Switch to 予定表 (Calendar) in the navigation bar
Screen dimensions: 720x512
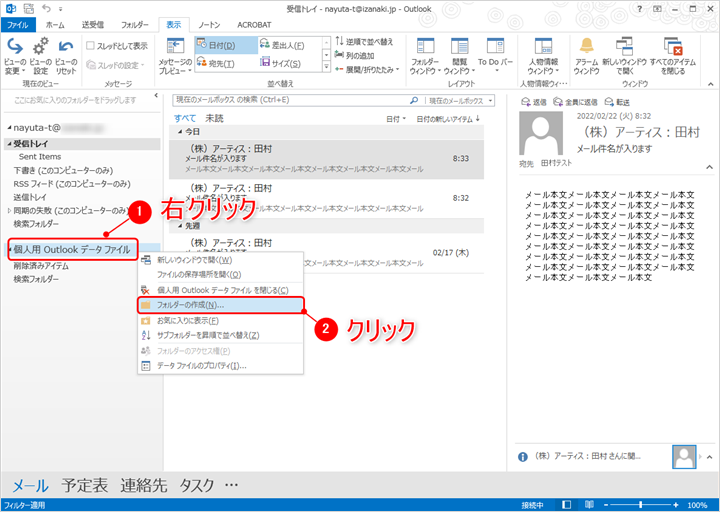(x=84, y=485)
